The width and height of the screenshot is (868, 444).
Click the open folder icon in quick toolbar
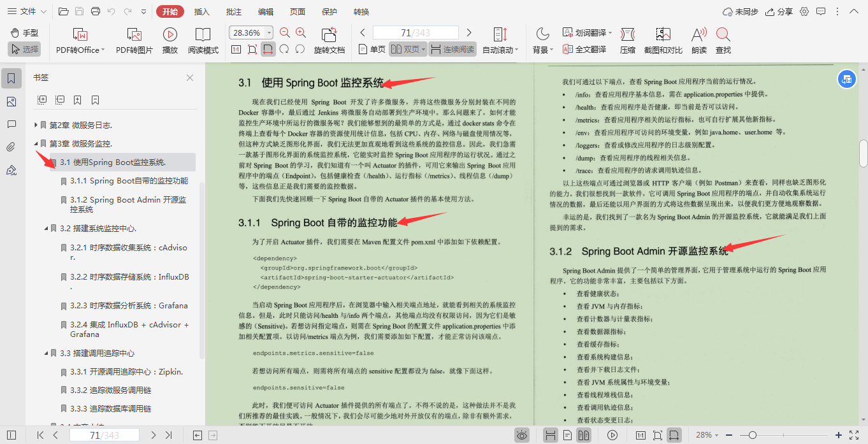[x=63, y=11]
